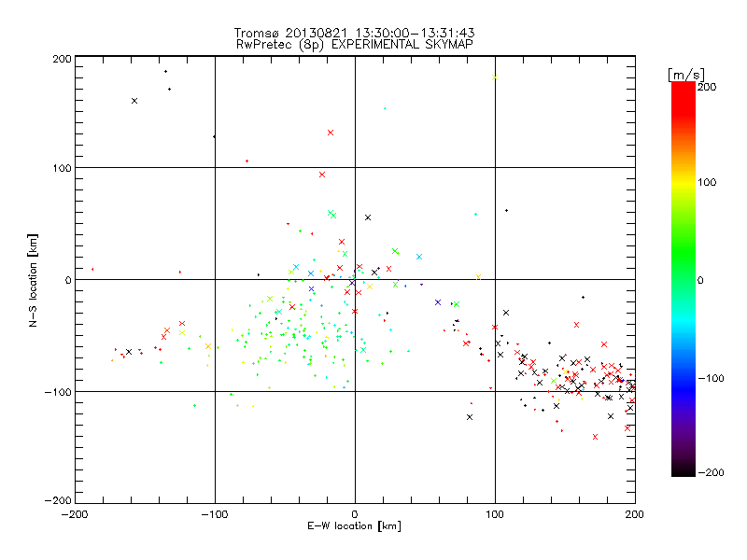The width and height of the screenshot is (747, 560).
Task: Click the '-200' tick label on the E-W axis
Action: coord(75,514)
